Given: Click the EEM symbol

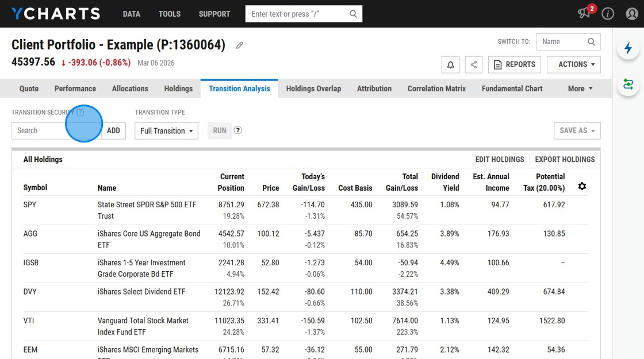Looking at the screenshot, I should pyautogui.click(x=30, y=350).
